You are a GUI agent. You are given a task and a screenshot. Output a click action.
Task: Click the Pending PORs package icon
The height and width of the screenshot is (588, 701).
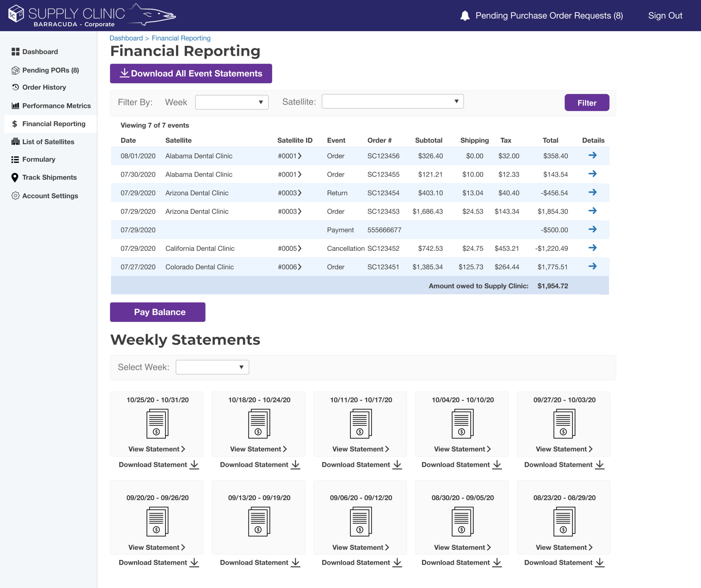point(15,70)
